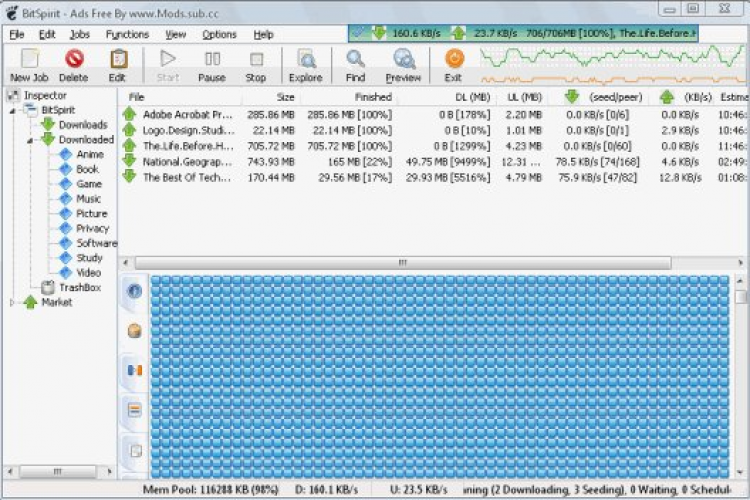The height and width of the screenshot is (500, 750).
Task: Click the orange Exit icon
Action: [x=454, y=59]
